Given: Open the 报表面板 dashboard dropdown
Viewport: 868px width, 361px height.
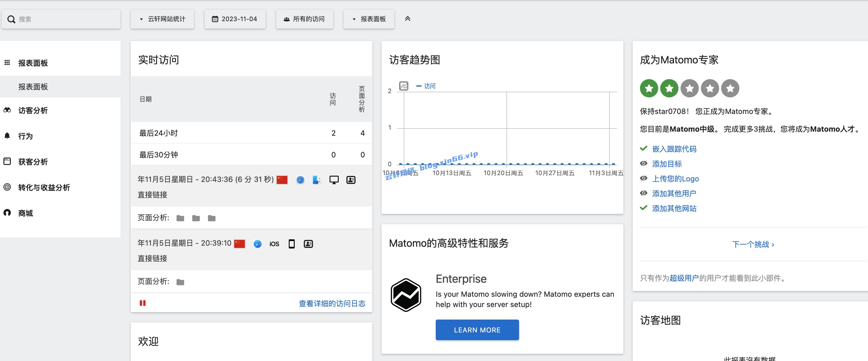Looking at the screenshot, I should (x=369, y=19).
